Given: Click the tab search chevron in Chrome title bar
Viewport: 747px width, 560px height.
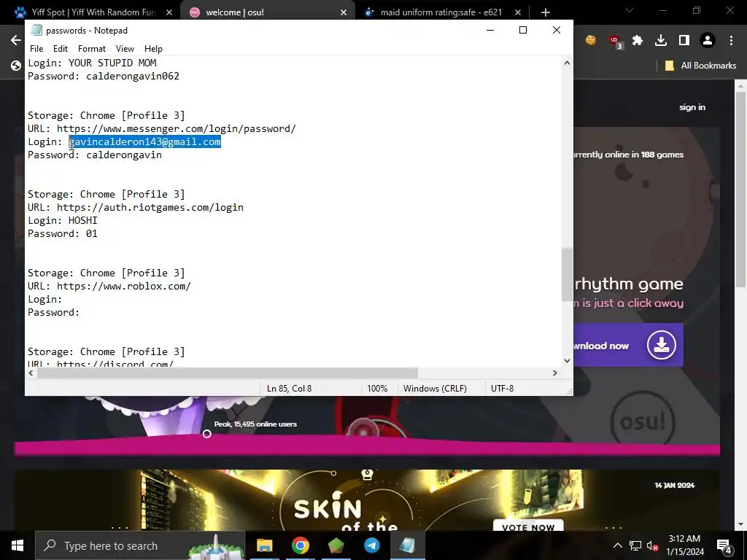Looking at the screenshot, I should [x=630, y=10].
